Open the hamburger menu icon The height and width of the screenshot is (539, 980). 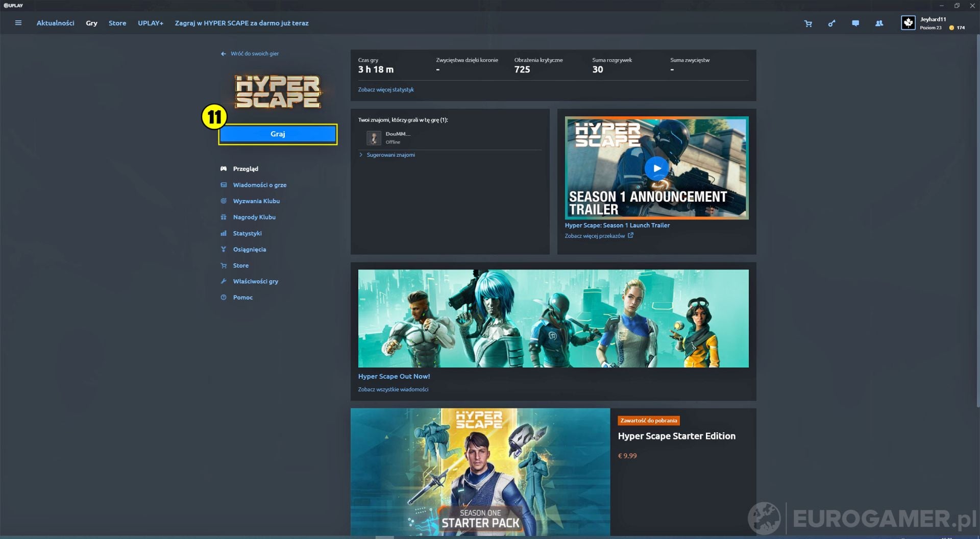pyautogui.click(x=18, y=23)
